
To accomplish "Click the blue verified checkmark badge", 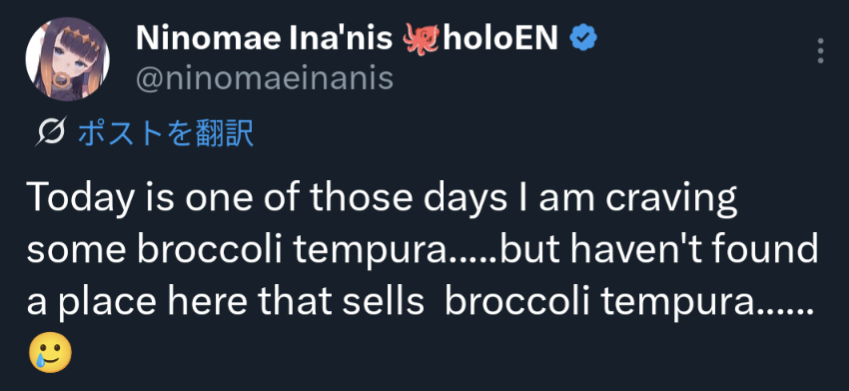I will (583, 38).
